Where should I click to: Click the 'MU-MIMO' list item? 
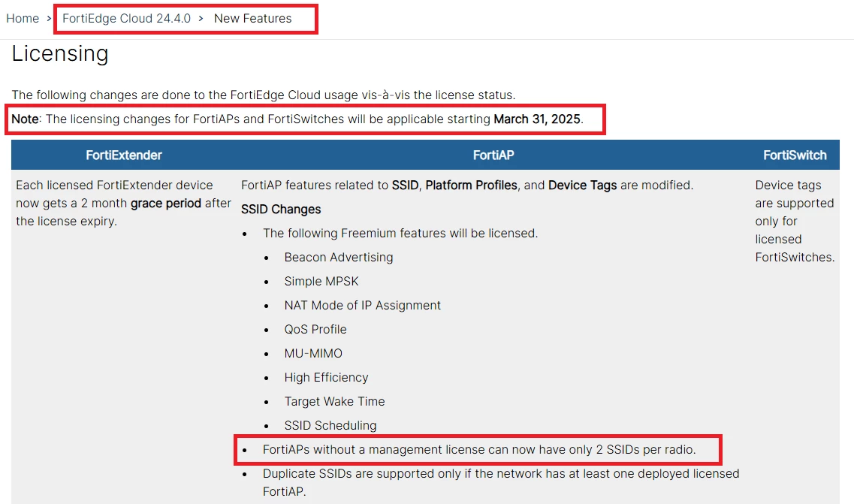coord(313,353)
